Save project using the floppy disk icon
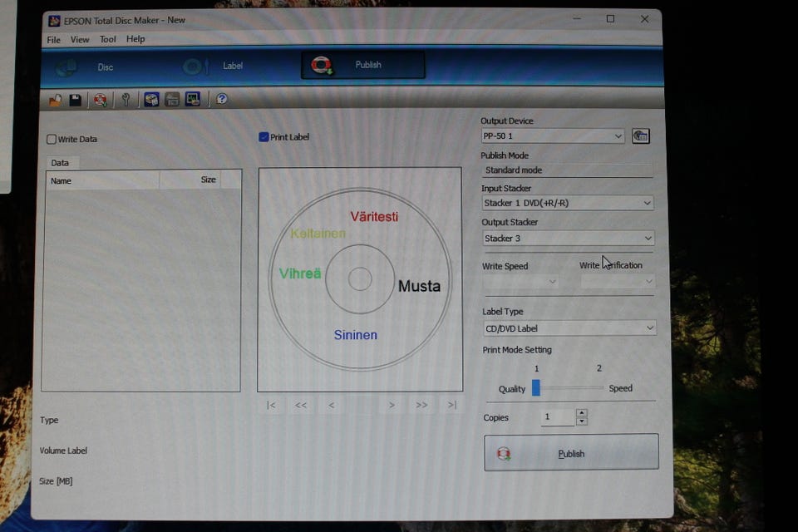798x532 pixels. pyautogui.click(x=76, y=100)
